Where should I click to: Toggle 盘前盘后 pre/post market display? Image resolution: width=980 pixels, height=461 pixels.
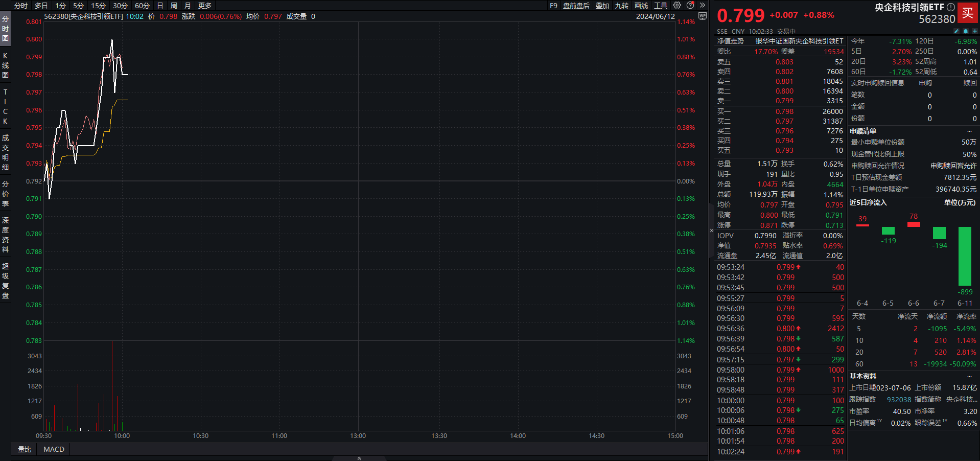(576, 6)
